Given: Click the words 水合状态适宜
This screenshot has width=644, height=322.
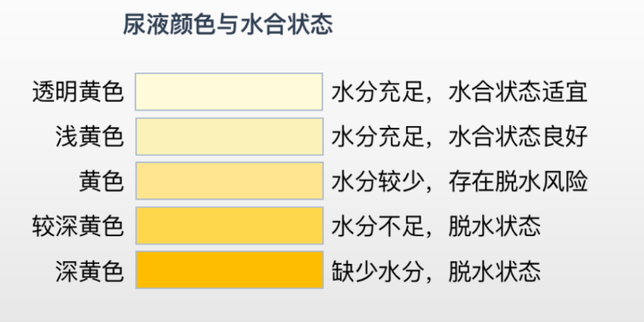Looking at the screenshot, I should coord(518,91).
